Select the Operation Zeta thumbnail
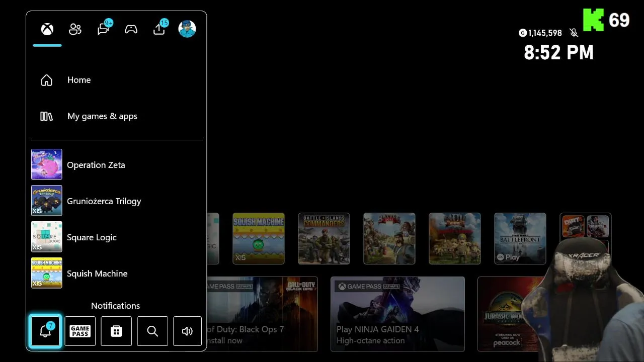Screen dimensions: 644x362 (47, 164)
